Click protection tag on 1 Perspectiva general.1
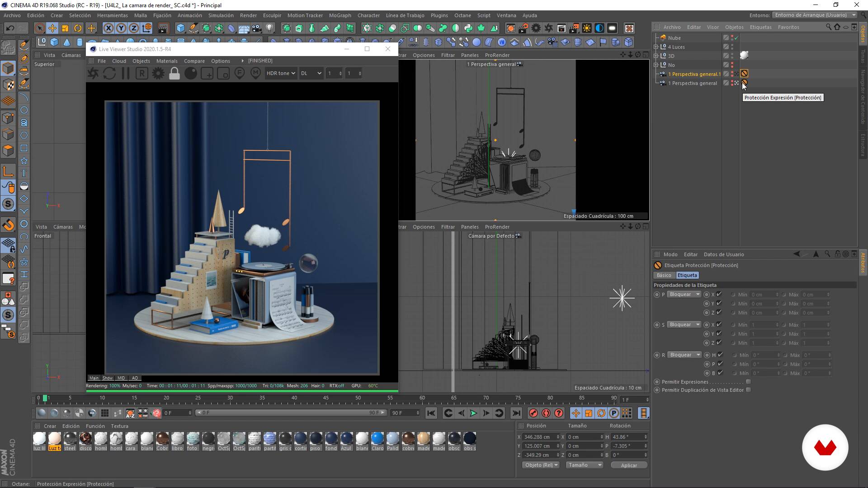 pos(744,74)
